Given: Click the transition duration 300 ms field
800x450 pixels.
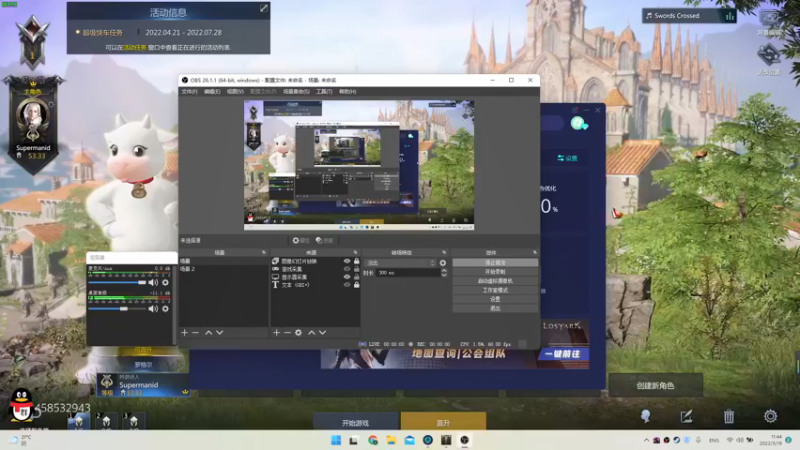Looking at the screenshot, I should pos(408,273).
